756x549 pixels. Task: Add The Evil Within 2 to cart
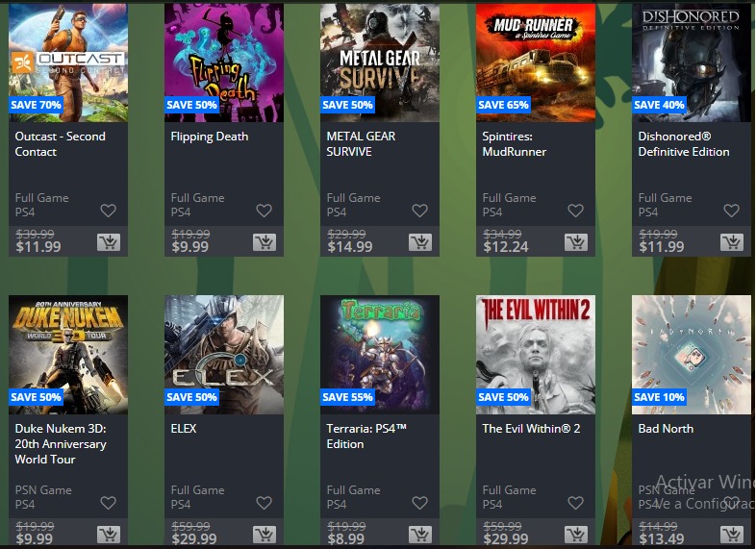[576, 534]
